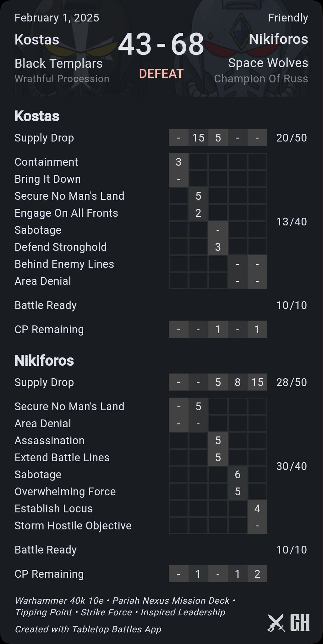Click the Friendly match type label
The width and height of the screenshot is (323, 644).
pos(288,18)
